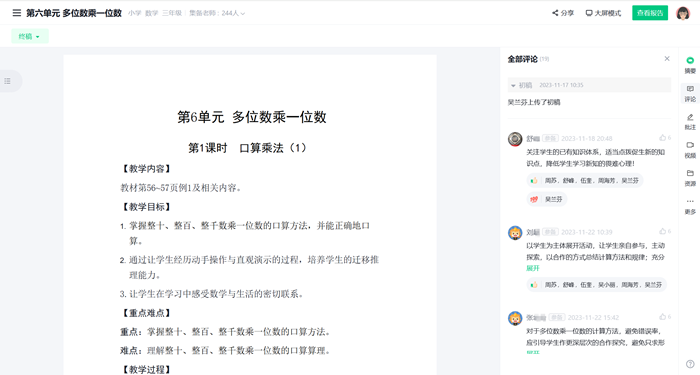Image resolution: width=700 pixels, height=375 pixels.
Task: Select the 评论 comments sidebar icon
Action: pyautogui.click(x=690, y=93)
